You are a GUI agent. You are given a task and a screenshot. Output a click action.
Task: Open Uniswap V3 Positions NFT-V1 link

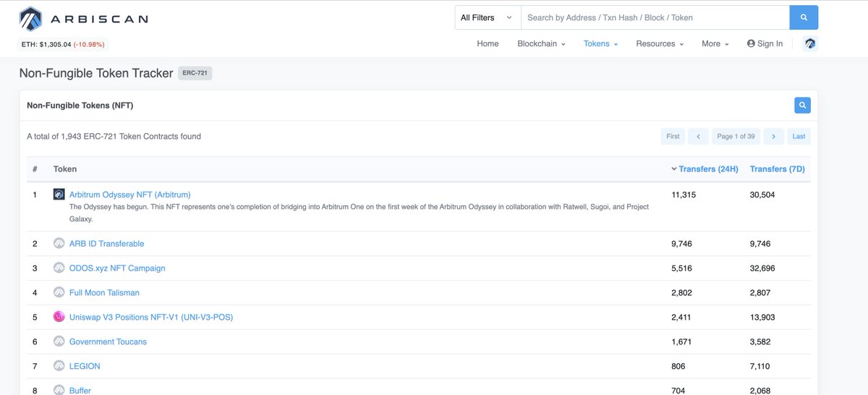[x=151, y=318]
